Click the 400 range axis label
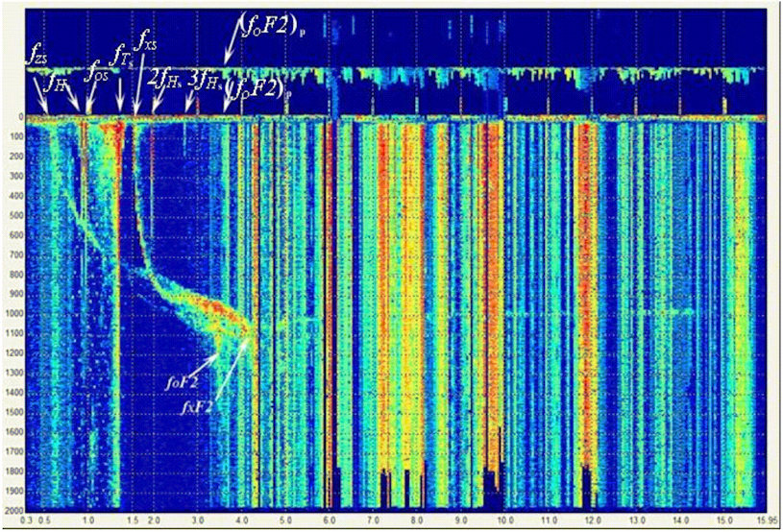The image size is (783, 532). coord(15,196)
